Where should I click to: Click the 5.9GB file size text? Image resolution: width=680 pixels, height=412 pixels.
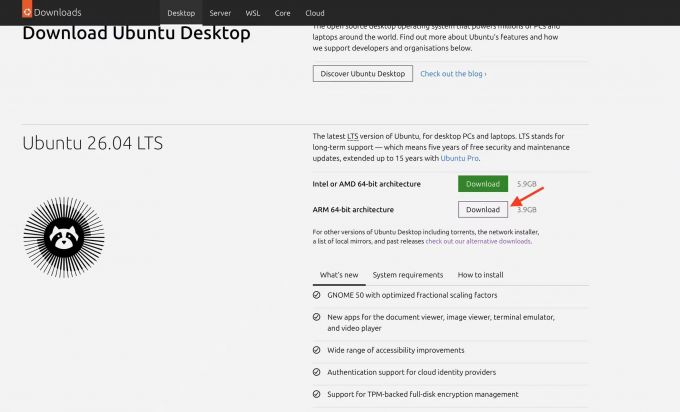(x=526, y=184)
